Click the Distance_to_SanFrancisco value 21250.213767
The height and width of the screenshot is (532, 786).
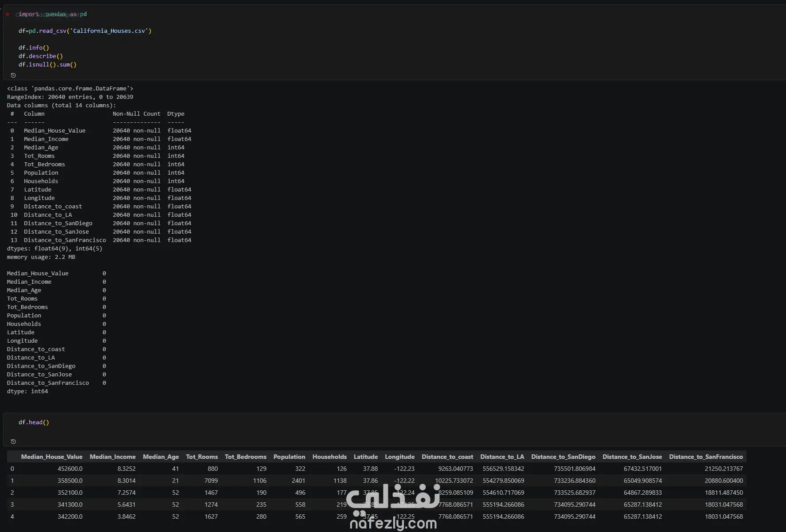(x=724, y=469)
